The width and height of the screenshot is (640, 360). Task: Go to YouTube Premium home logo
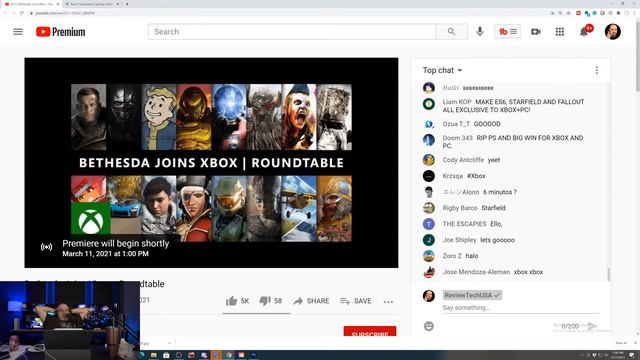click(x=61, y=32)
